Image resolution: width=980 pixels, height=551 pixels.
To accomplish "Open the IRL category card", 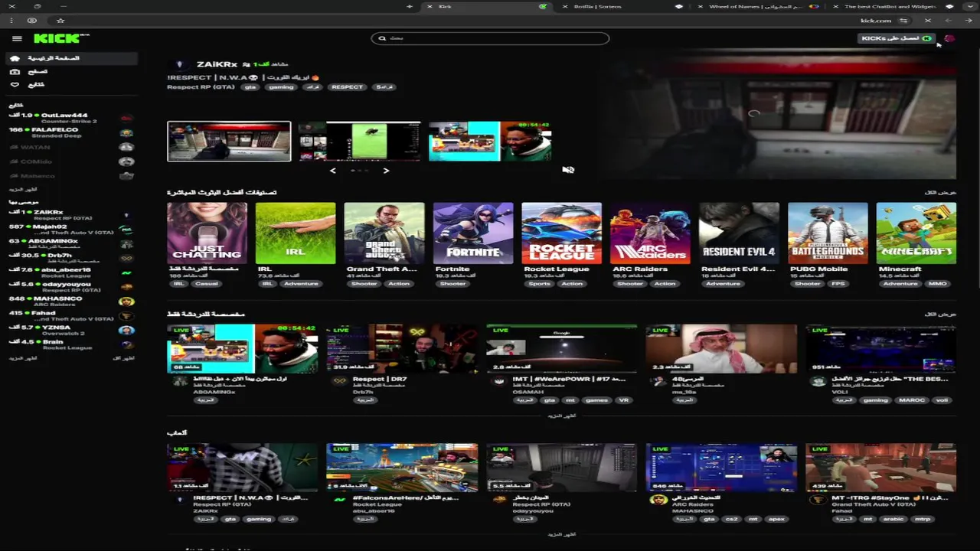I will click(x=296, y=233).
